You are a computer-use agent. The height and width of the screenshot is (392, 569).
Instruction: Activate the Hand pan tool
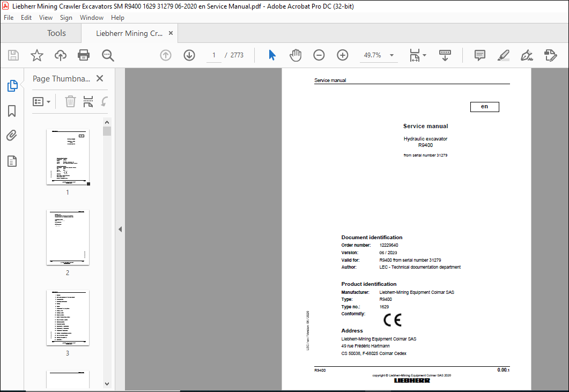(295, 55)
